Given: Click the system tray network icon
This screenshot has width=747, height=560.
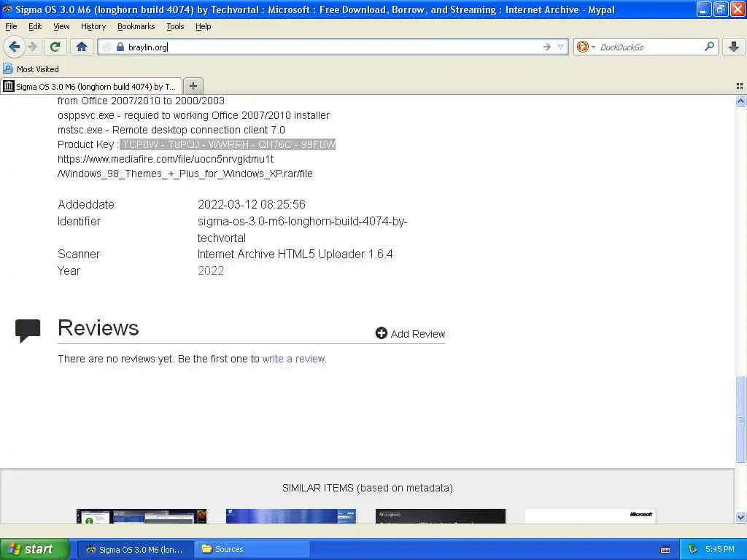Looking at the screenshot, I should [692, 550].
